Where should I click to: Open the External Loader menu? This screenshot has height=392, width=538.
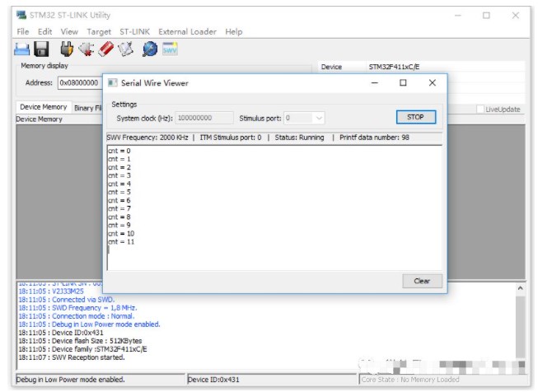point(187,31)
